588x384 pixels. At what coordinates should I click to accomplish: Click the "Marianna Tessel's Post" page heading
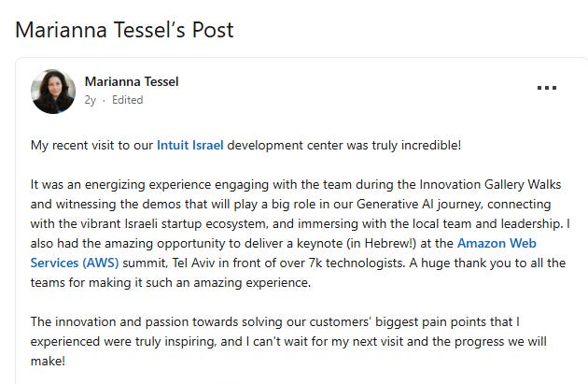[124, 30]
